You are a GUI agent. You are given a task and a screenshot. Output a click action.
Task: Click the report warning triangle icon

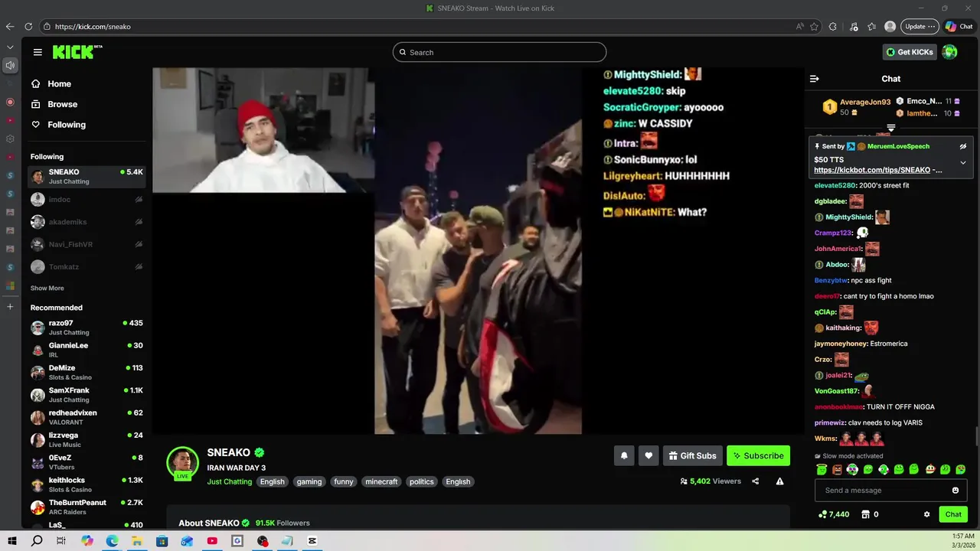(x=779, y=481)
